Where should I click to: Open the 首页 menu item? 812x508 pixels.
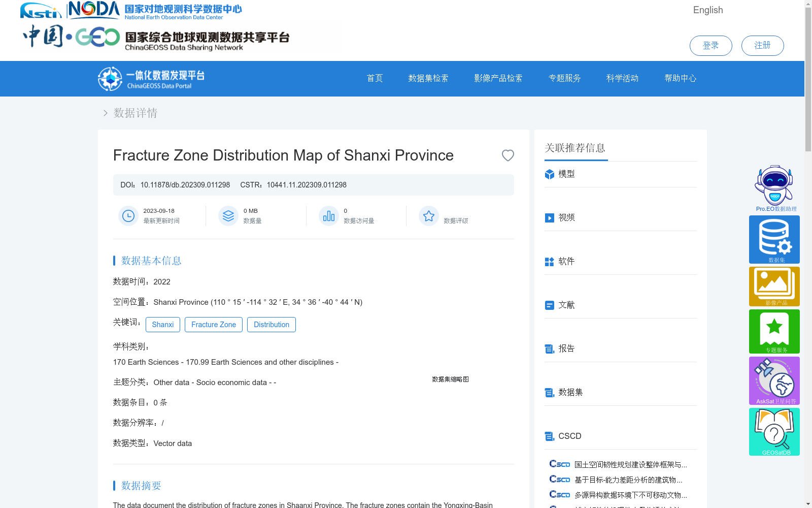[x=375, y=78]
